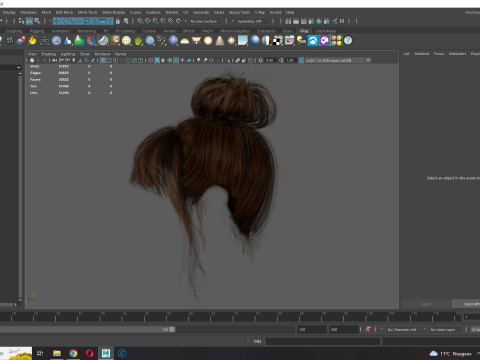Click the blue cloud Chaos shelf icon
The height and width of the screenshot is (360, 480).
tap(313, 41)
